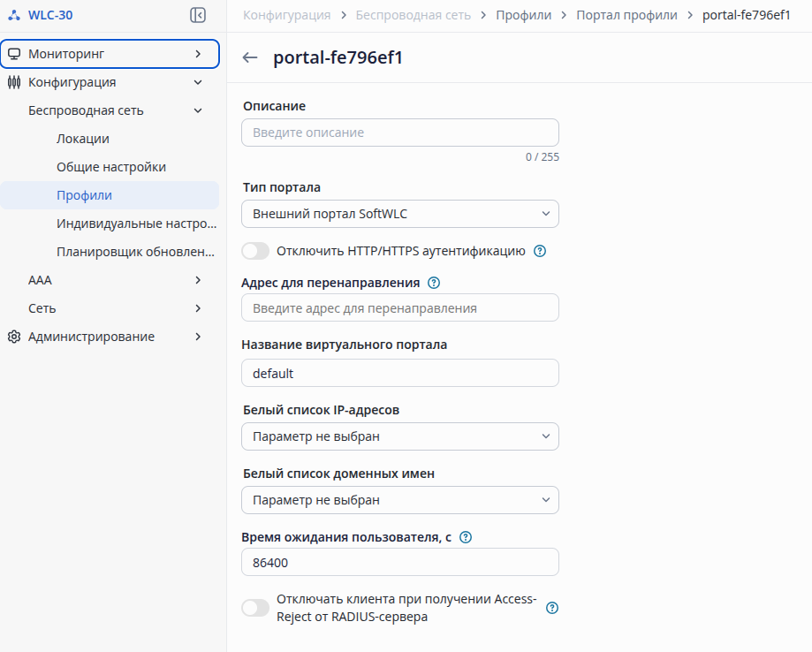The height and width of the screenshot is (652, 812).
Task: Toggle Отключать клиента при Access-Reject switch
Action: [x=255, y=608]
